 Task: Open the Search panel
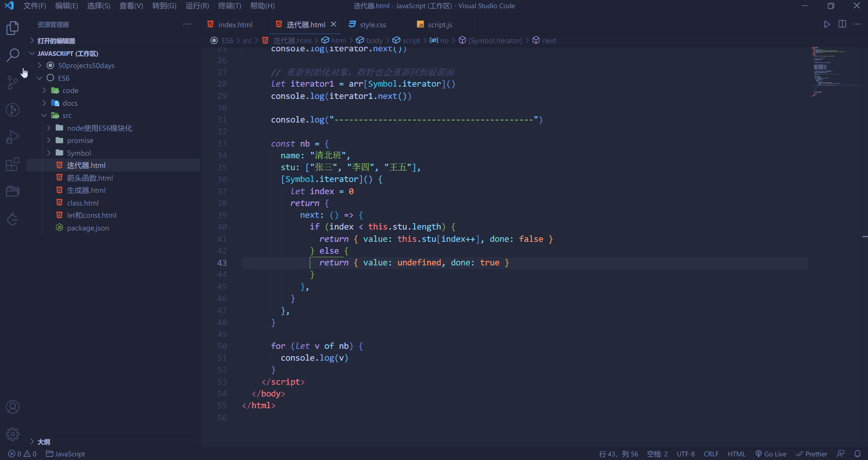tap(12, 55)
